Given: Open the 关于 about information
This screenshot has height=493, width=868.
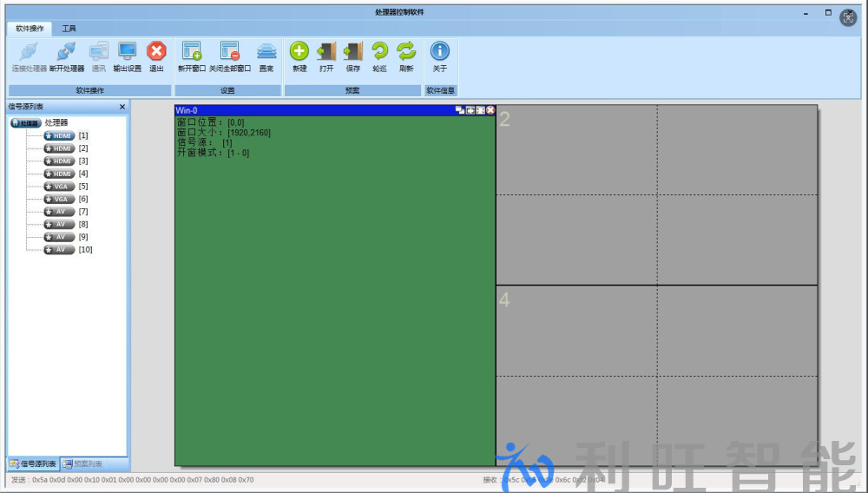Looking at the screenshot, I should click(x=440, y=52).
